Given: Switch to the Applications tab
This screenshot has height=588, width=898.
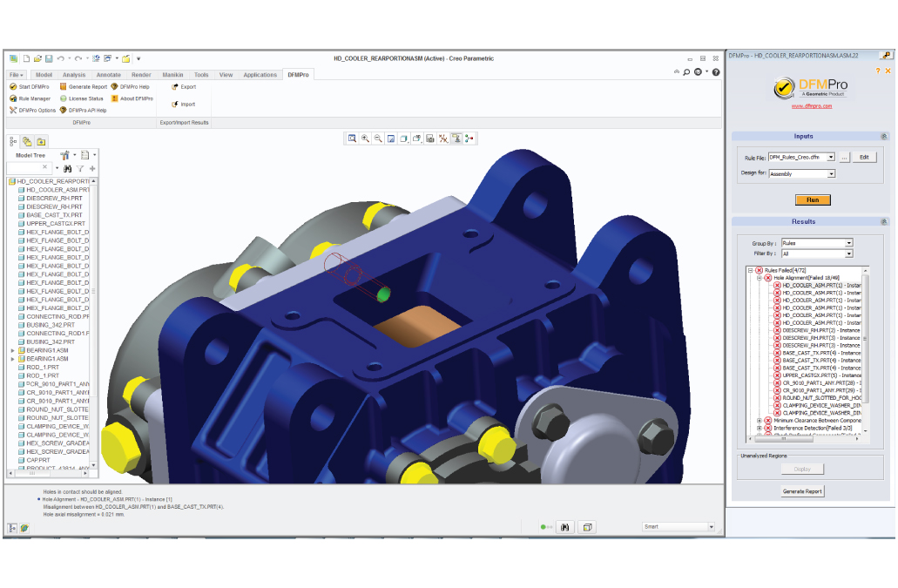Looking at the screenshot, I should pyautogui.click(x=260, y=75).
